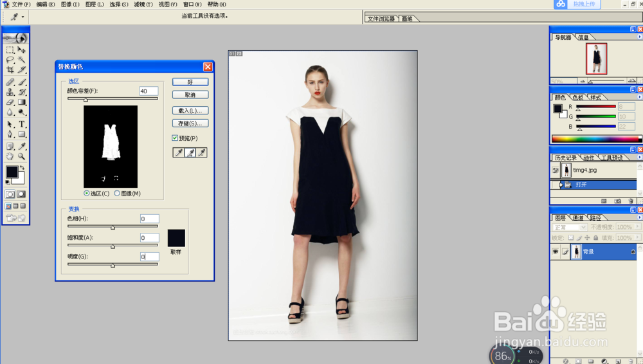Select the Dodge tool
The height and width of the screenshot is (364, 643).
pos(22,112)
